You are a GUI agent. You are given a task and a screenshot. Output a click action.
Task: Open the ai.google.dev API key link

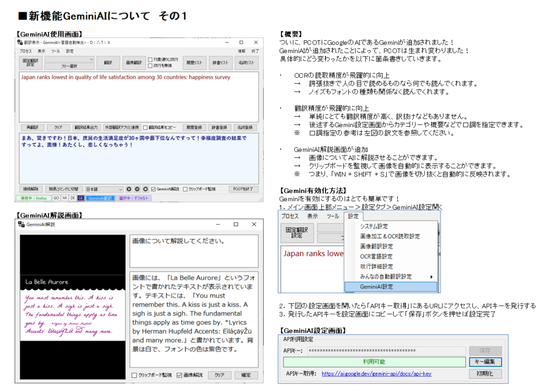click(376, 374)
